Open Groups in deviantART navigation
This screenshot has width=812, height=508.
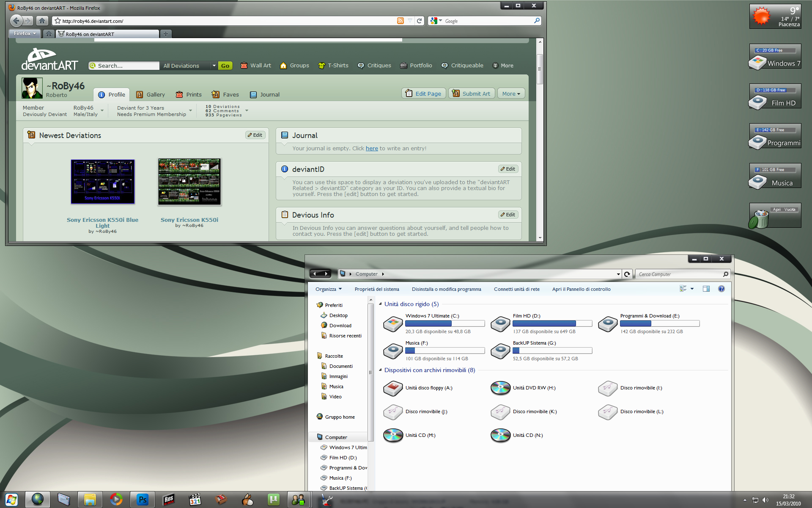click(x=294, y=66)
